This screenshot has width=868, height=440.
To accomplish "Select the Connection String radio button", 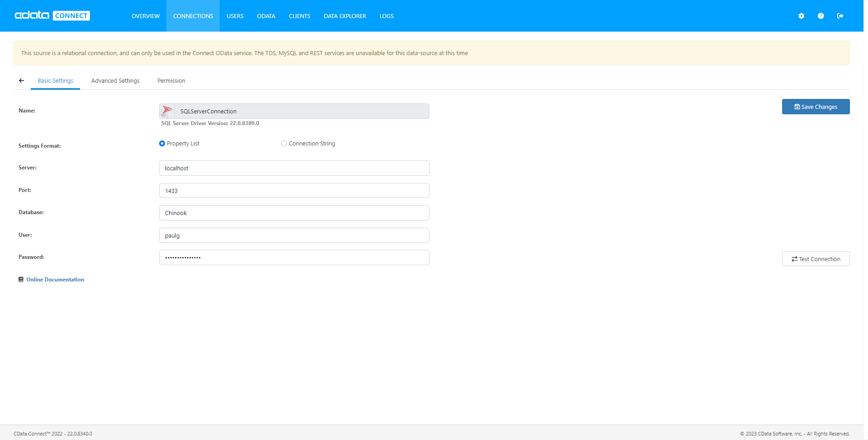I will click(x=284, y=144).
